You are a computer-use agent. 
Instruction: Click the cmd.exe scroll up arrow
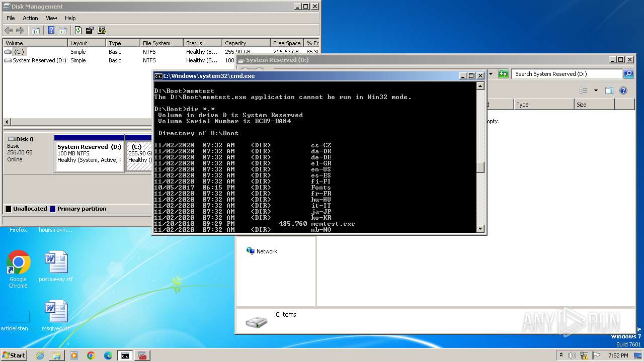[480, 86]
